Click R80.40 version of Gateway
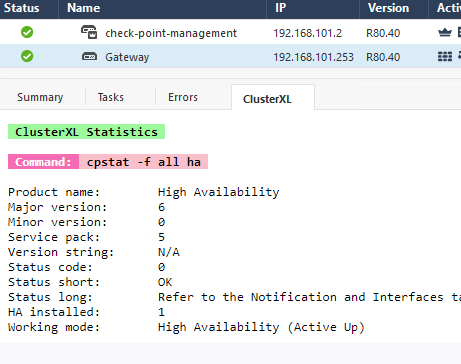This screenshot has height=364, width=461. 383,57
